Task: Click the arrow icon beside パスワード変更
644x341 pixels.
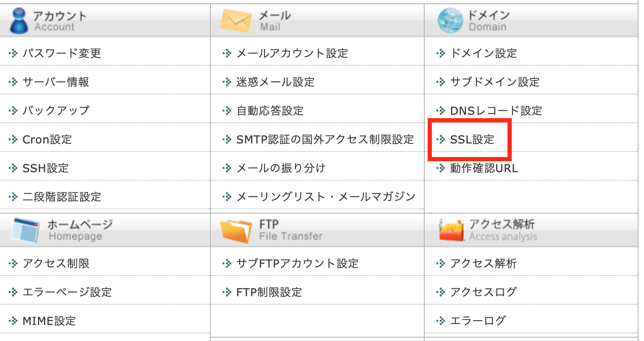Action: (x=13, y=53)
